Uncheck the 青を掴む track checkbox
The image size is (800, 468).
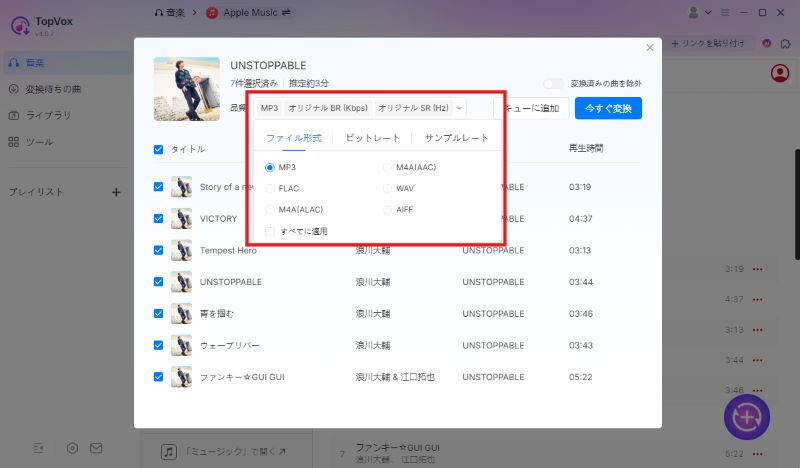click(x=158, y=313)
